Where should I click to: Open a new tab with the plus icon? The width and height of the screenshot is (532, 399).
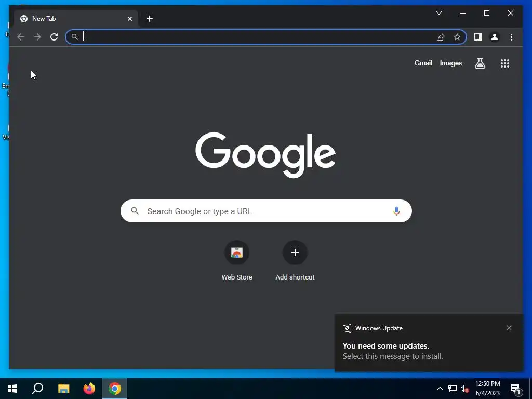coord(150,19)
